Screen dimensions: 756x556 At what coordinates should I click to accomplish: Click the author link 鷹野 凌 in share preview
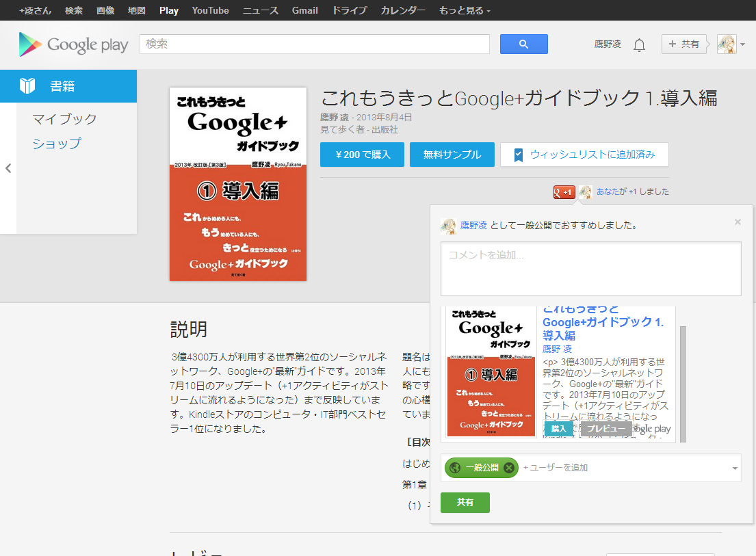click(557, 349)
